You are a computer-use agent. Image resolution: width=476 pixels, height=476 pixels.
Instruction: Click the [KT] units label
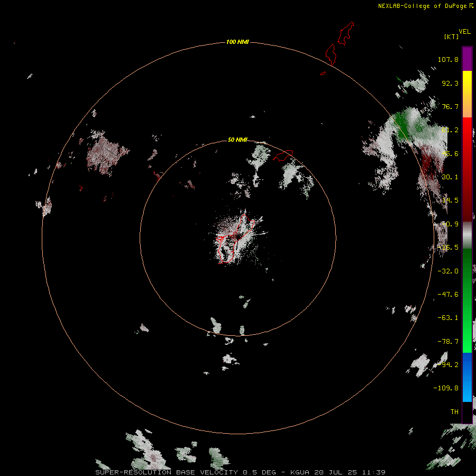tap(452, 36)
